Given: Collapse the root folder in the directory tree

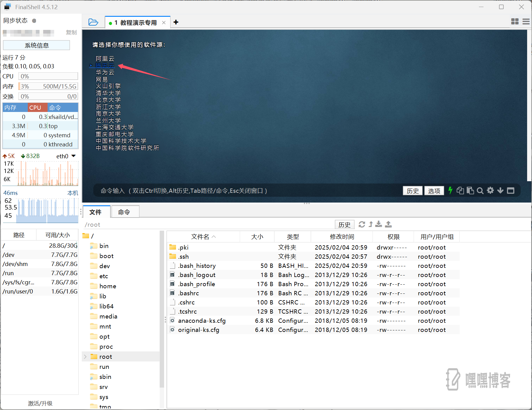Looking at the screenshot, I should 85,356.
